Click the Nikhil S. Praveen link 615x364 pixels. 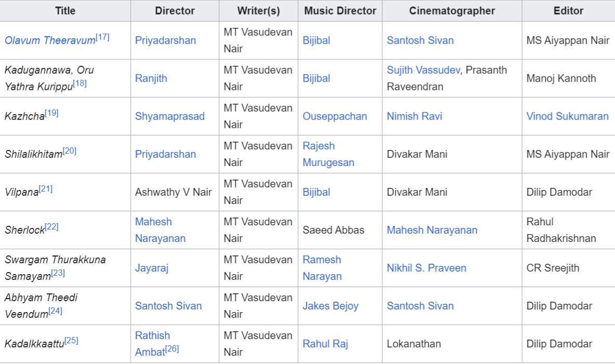426,268
